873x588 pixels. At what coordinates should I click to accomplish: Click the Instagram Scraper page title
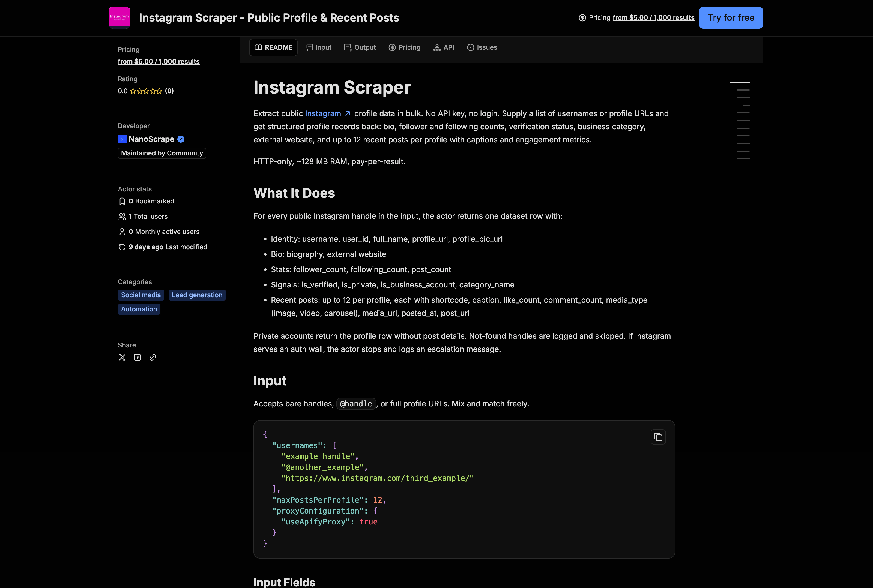(x=332, y=87)
